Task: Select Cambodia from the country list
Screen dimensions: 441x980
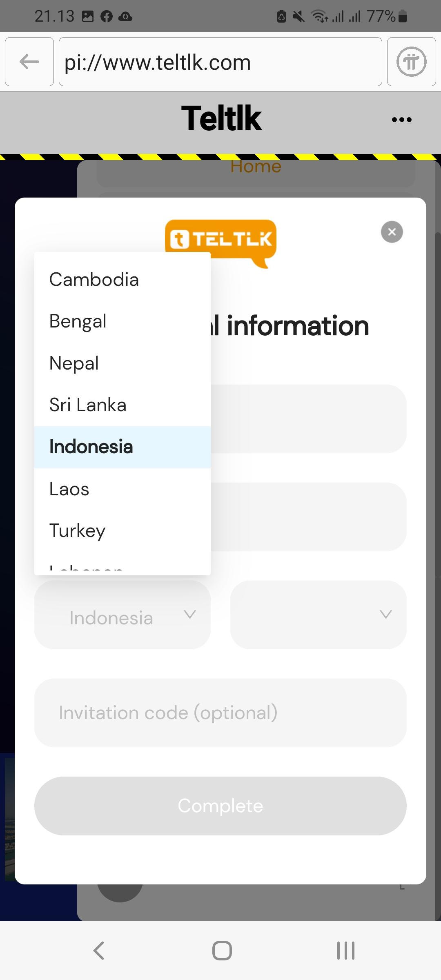Action: 94,280
